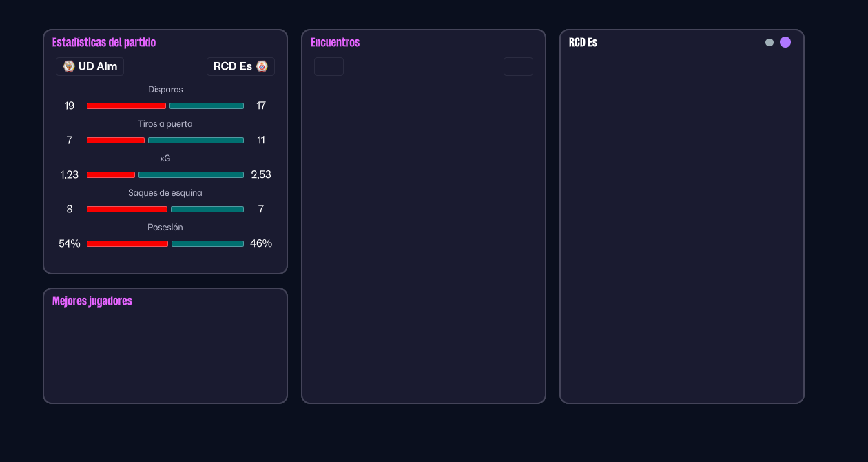Click the red Saques de esquina bar
Screen dimensions: 868x462
tap(127, 209)
